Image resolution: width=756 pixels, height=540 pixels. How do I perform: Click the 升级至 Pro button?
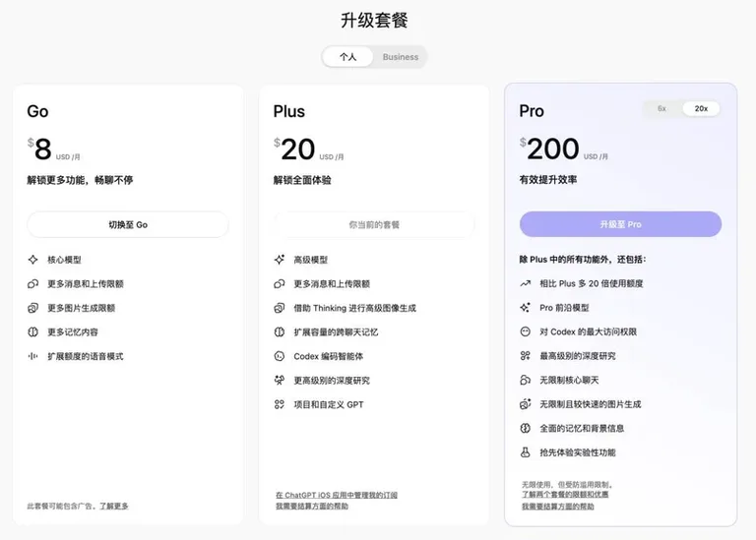(x=620, y=224)
